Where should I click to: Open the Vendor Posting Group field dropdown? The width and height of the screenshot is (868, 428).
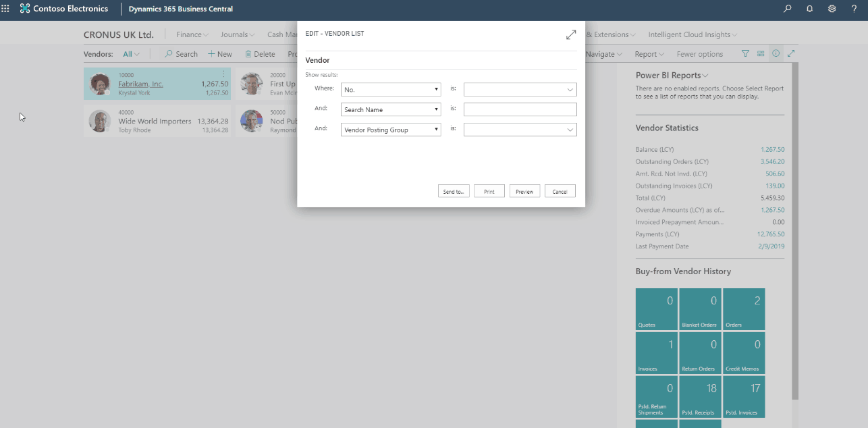coord(391,130)
